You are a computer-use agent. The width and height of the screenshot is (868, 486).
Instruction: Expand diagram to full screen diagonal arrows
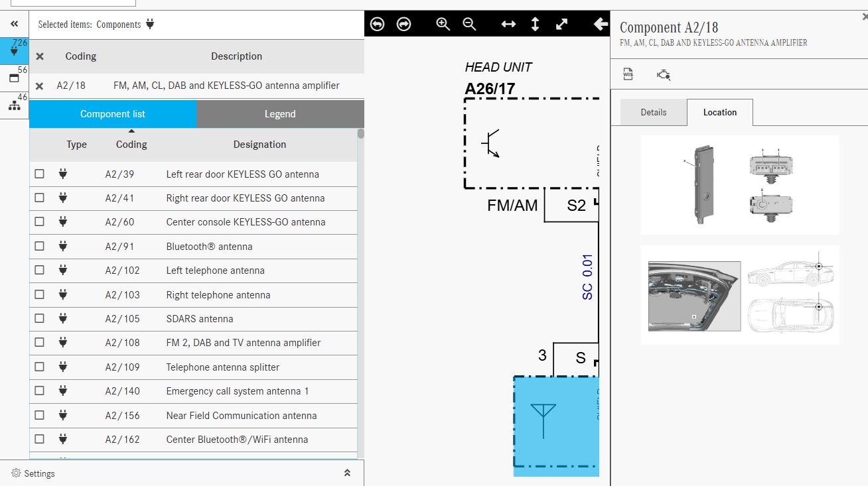561,24
